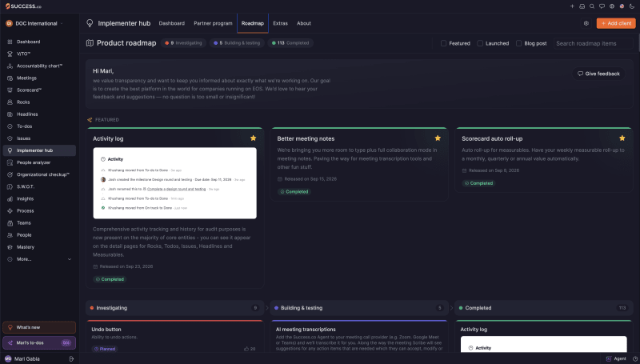Open the Undo button roadmap item

point(106,330)
